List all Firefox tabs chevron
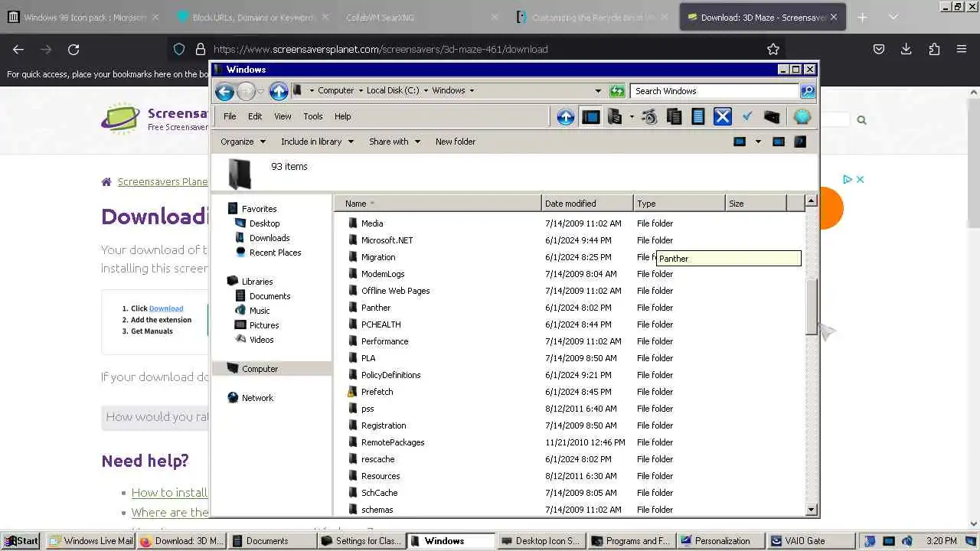 click(893, 17)
